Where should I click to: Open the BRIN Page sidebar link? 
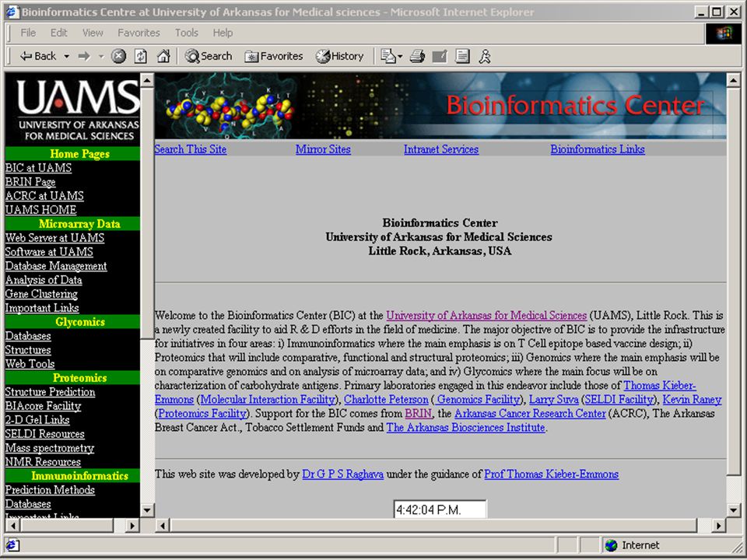(30, 182)
